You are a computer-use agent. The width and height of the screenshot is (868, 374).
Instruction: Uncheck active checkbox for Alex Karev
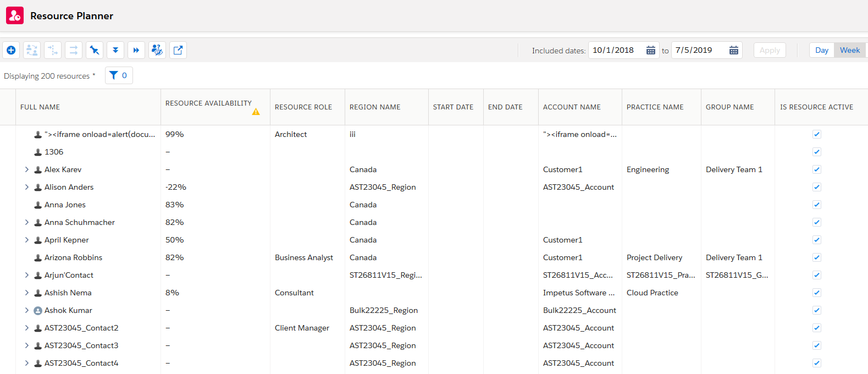tap(817, 169)
